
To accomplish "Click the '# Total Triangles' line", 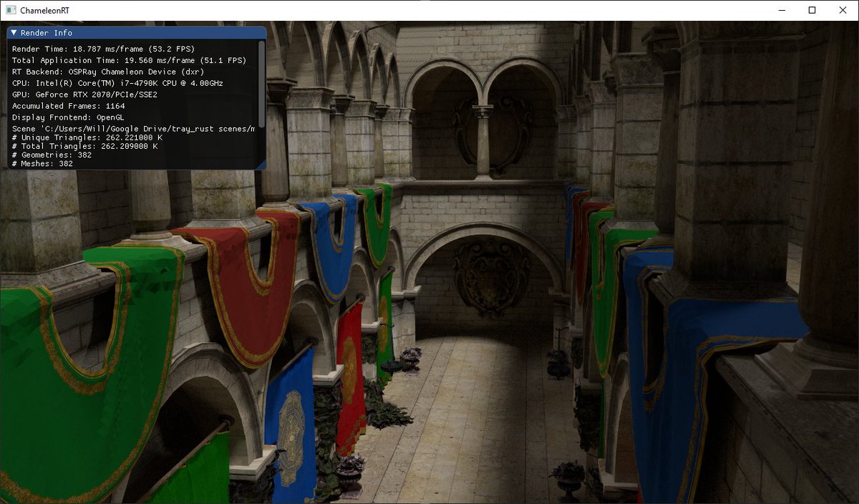I will click(85, 146).
